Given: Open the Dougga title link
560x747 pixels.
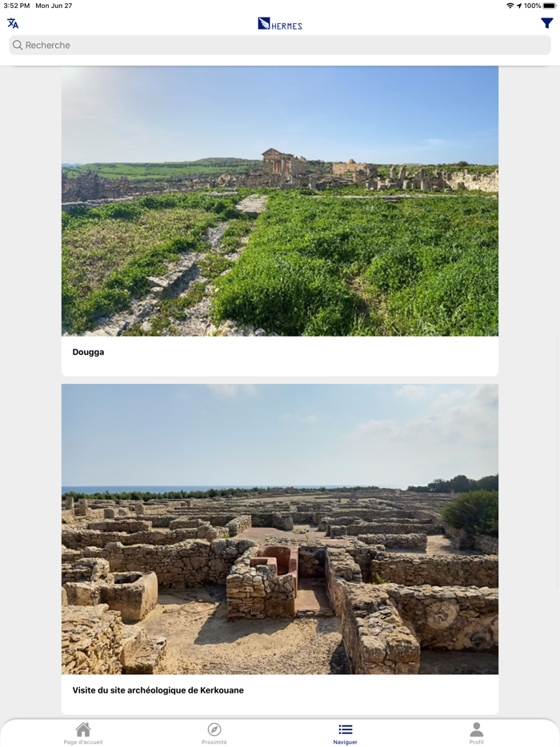Looking at the screenshot, I should pyautogui.click(x=88, y=352).
